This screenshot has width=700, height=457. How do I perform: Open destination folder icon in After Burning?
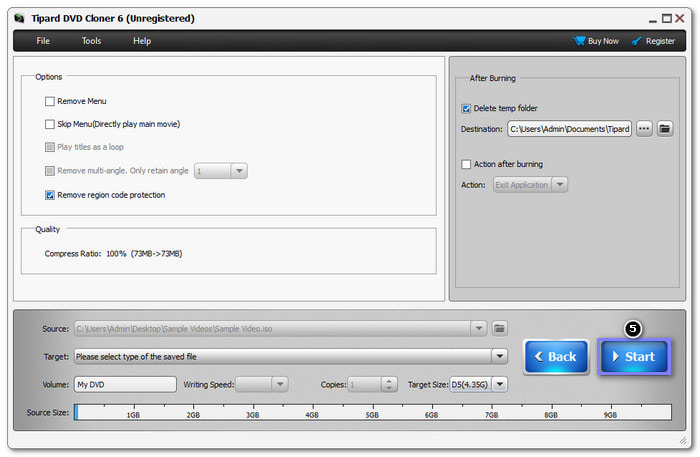coord(665,129)
